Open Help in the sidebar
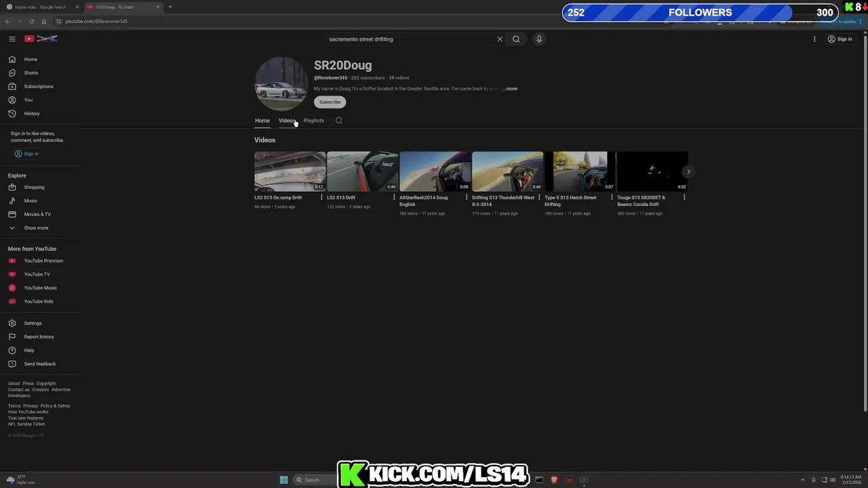 coord(41,350)
